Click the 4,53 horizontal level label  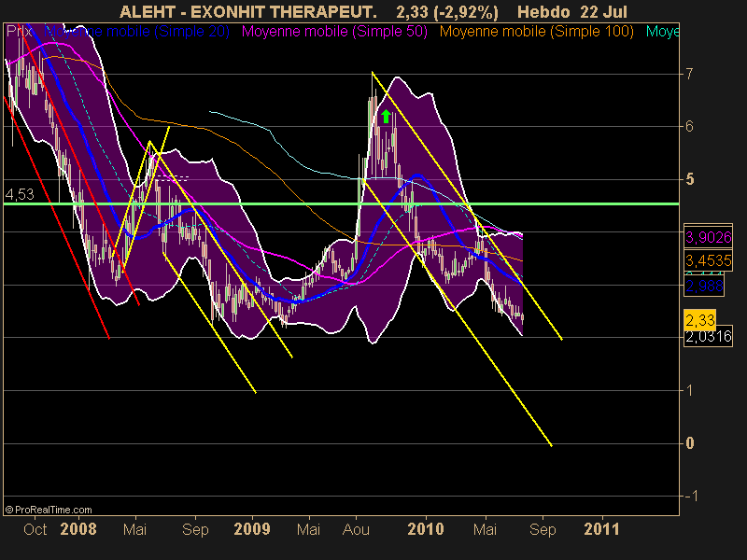click(x=20, y=194)
